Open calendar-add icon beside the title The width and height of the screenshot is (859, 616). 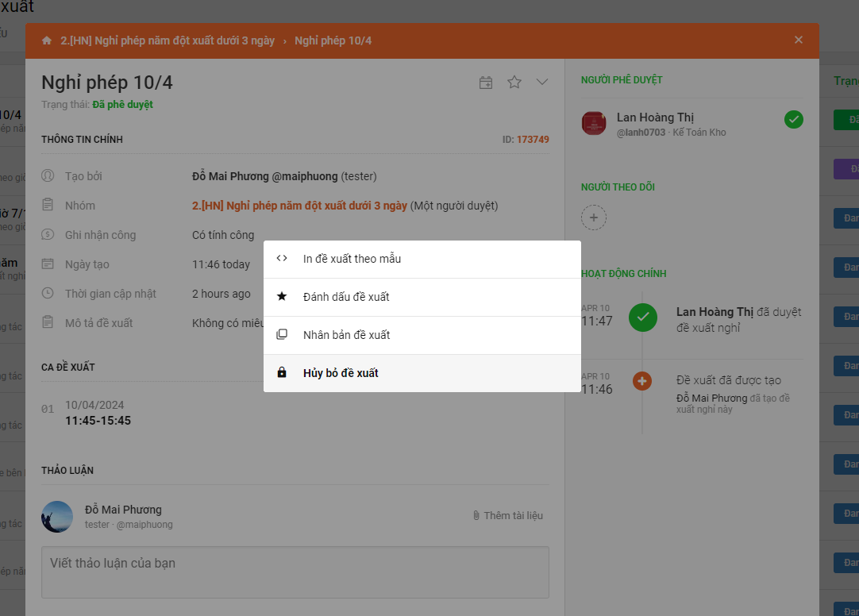pos(486,82)
